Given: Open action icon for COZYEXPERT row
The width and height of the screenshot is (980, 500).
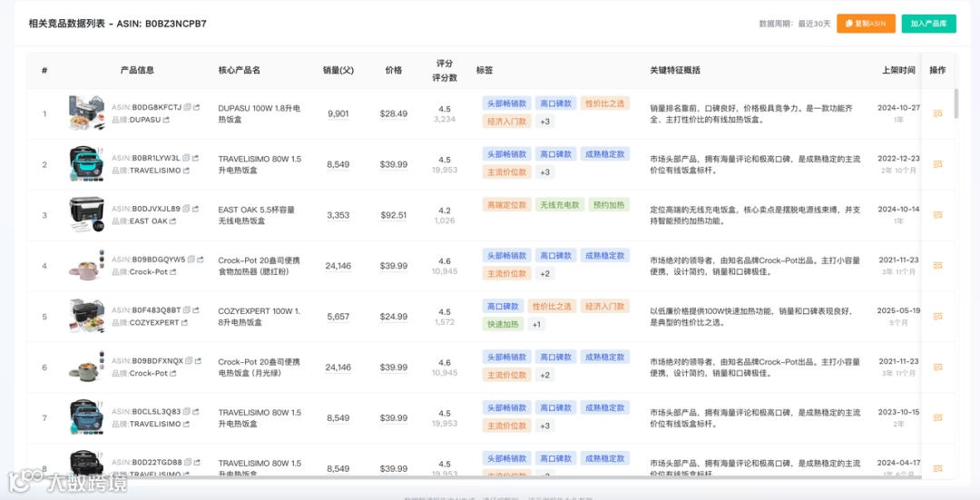Looking at the screenshot, I should click(937, 317).
